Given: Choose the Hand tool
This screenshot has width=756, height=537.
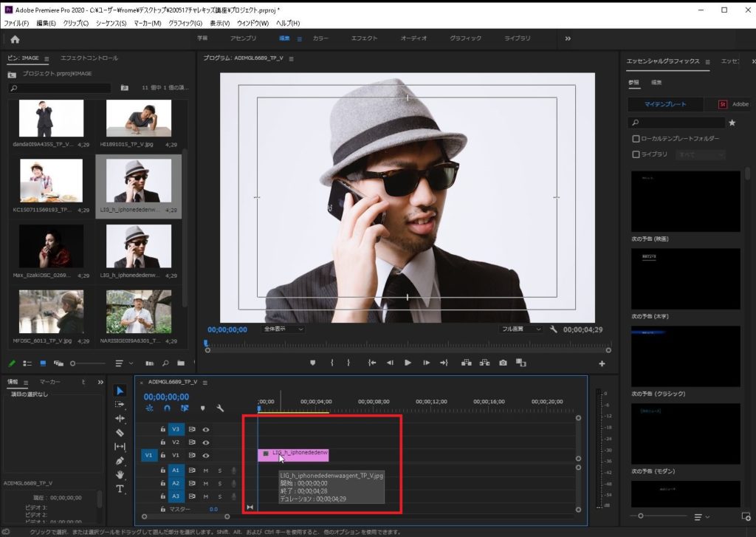Looking at the screenshot, I should tap(120, 475).
